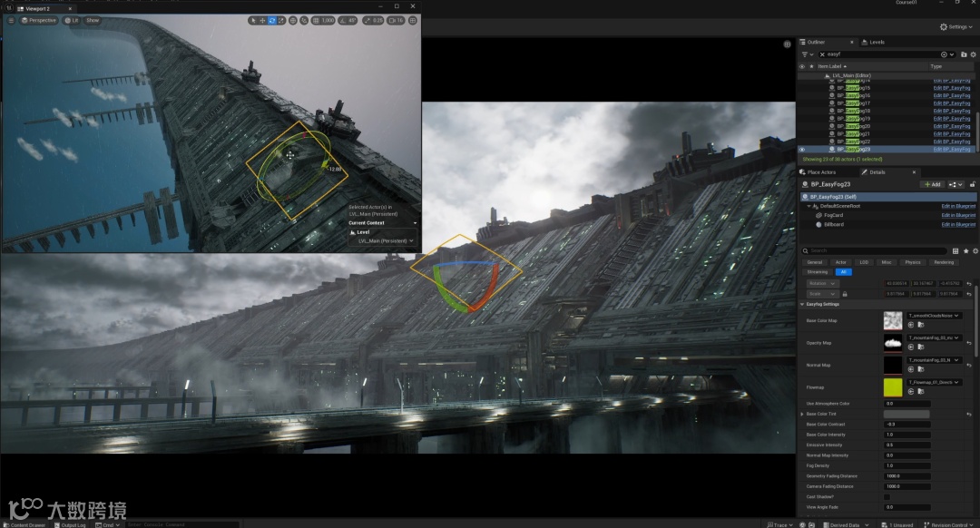
Task: Open Viewport 2 hamburger options menu
Action: (11, 21)
